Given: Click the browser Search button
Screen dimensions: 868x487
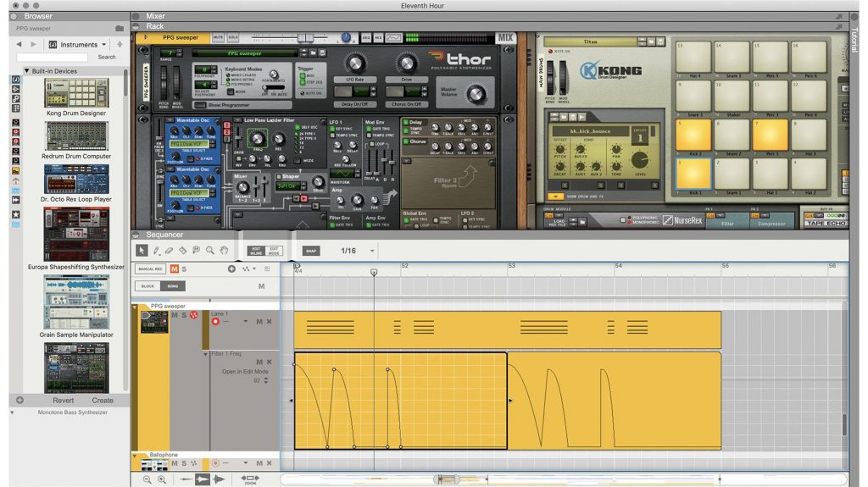Looking at the screenshot, I should (107, 57).
